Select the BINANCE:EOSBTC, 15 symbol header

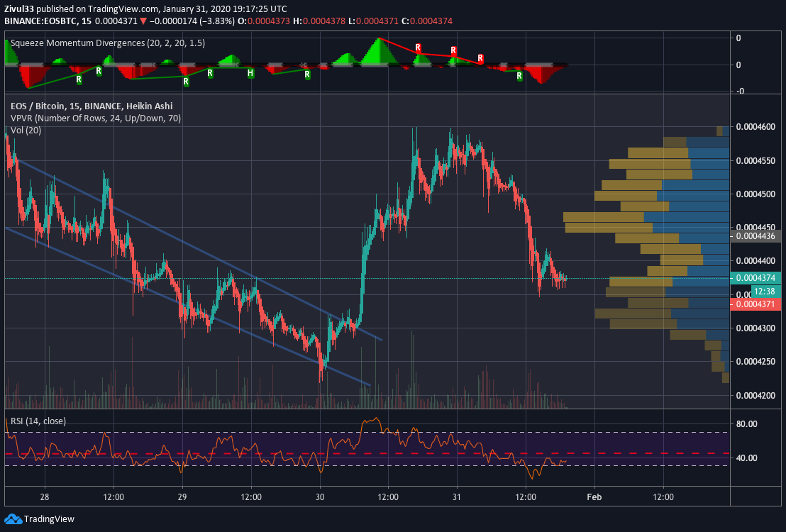48,21
